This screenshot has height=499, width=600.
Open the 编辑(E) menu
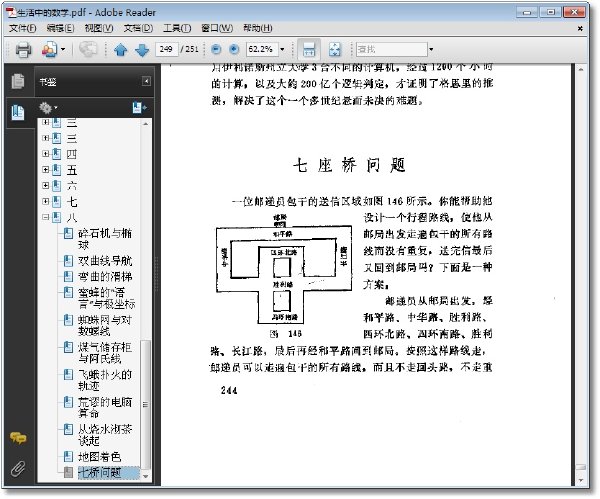(60, 28)
